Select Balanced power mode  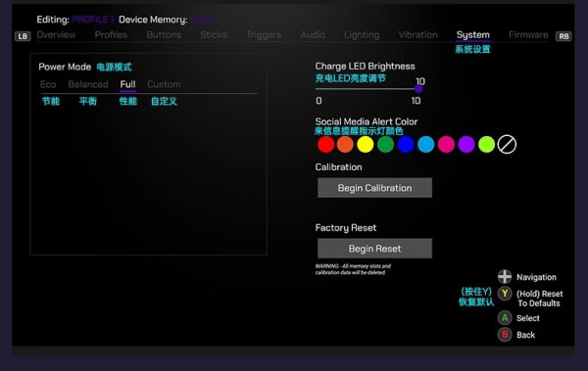(x=88, y=84)
